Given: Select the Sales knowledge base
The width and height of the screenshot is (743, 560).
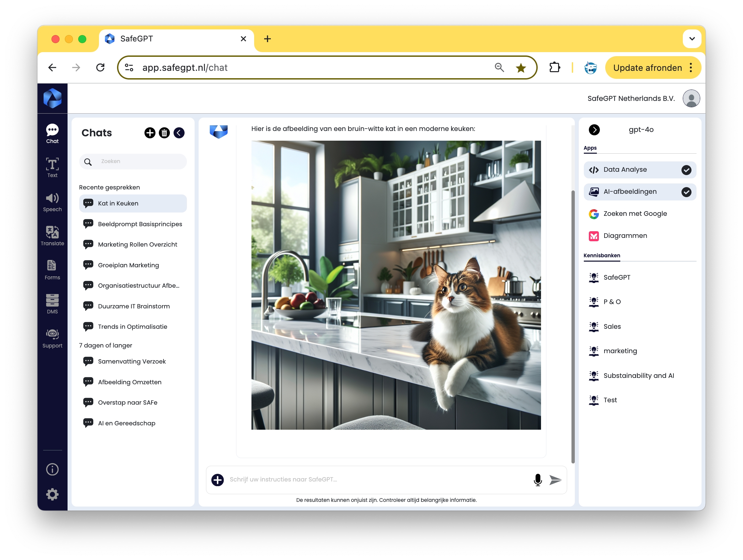Looking at the screenshot, I should pos(640,326).
